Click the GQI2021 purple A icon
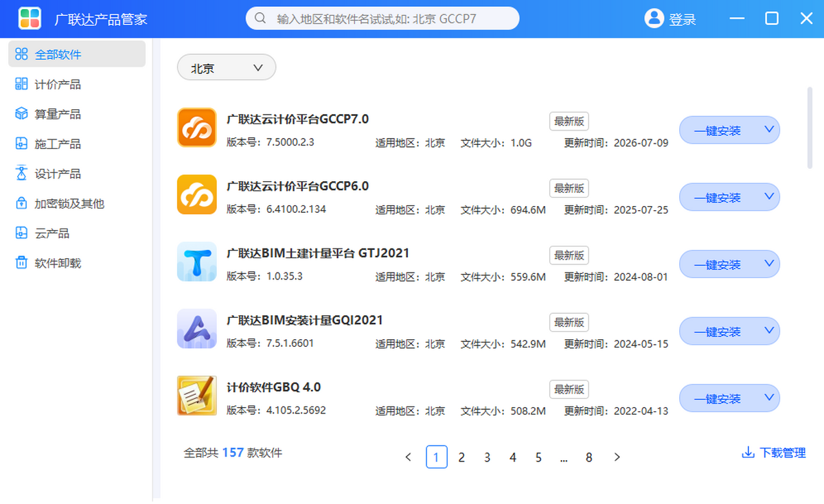Image resolution: width=824 pixels, height=504 pixels. click(x=197, y=328)
